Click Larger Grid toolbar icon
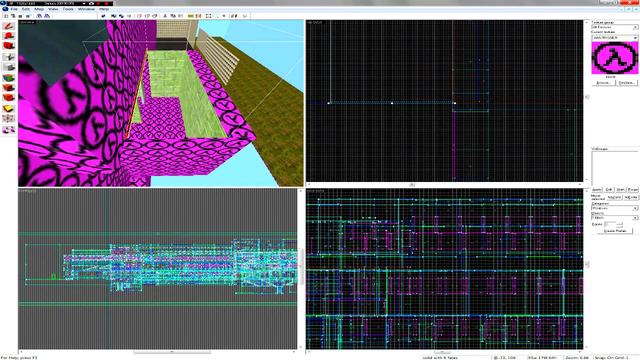 click(28, 16)
